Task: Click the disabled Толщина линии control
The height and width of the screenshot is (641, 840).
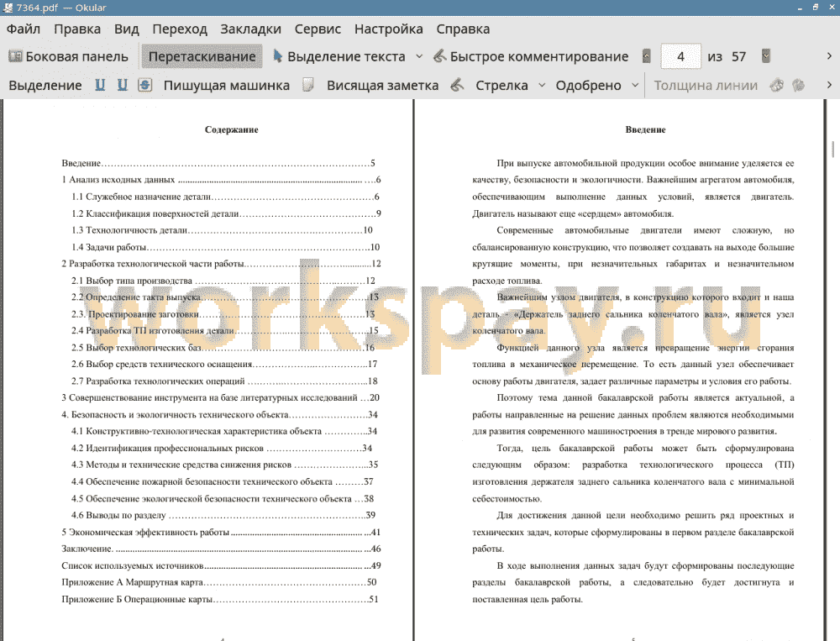Action: click(x=706, y=85)
